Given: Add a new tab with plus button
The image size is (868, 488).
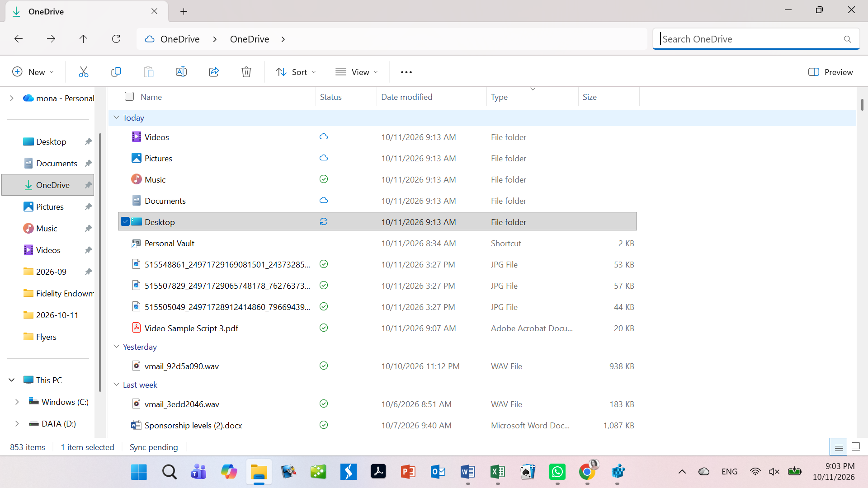Looking at the screenshot, I should click(184, 11).
